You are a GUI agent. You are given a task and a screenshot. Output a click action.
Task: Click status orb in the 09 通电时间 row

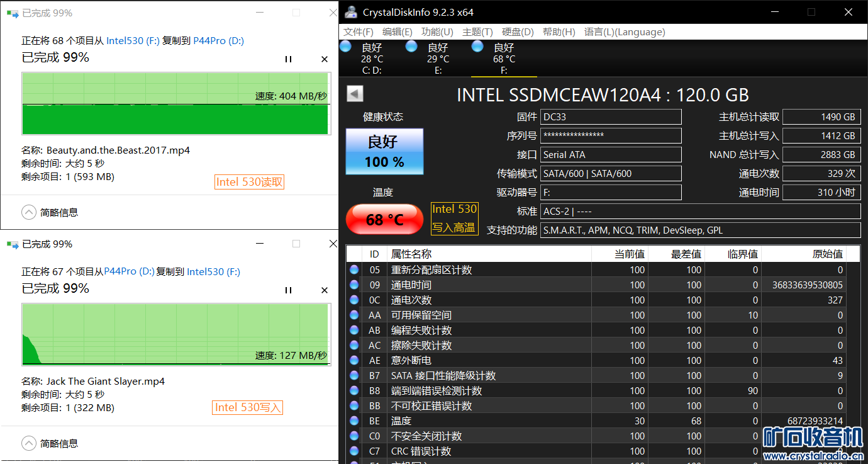(354, 285)
